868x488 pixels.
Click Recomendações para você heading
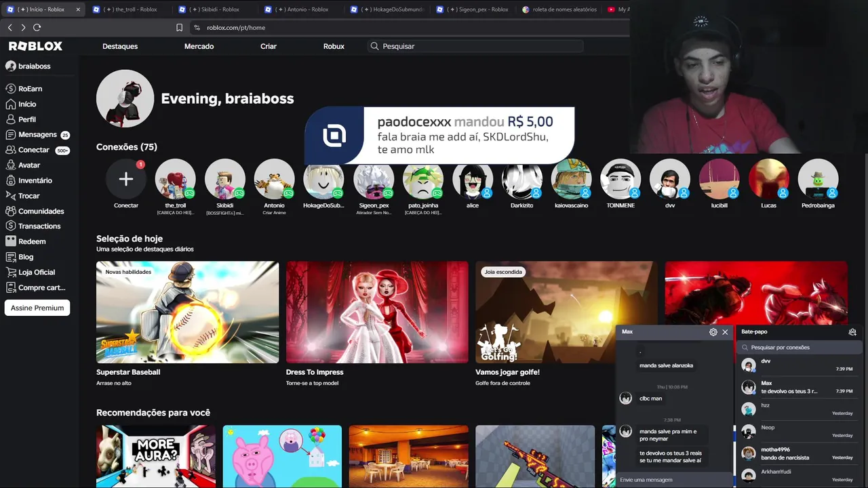153,413
